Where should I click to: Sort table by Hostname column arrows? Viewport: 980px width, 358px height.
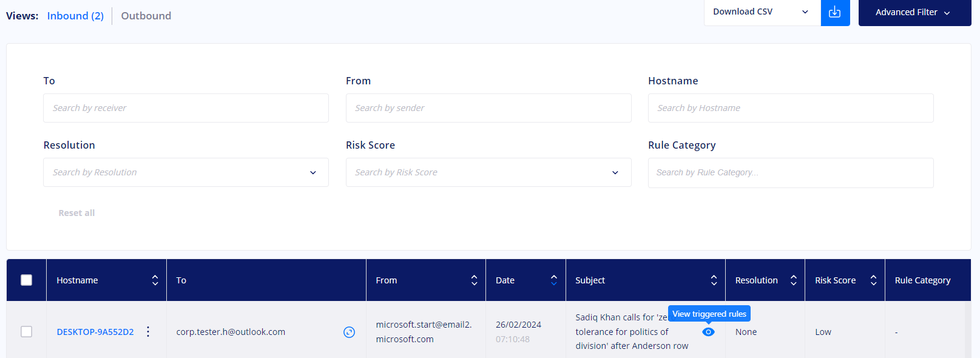(x=155, y=280)
